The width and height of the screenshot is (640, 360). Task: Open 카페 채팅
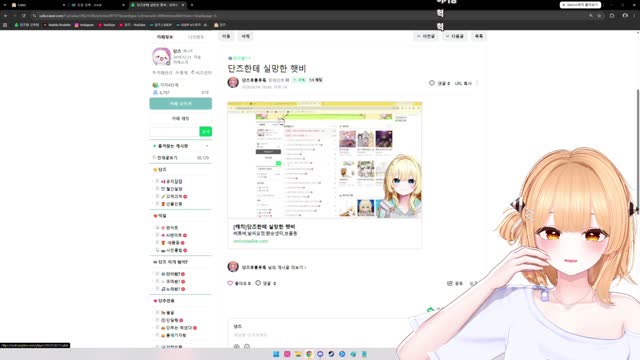tap(180, 118)
